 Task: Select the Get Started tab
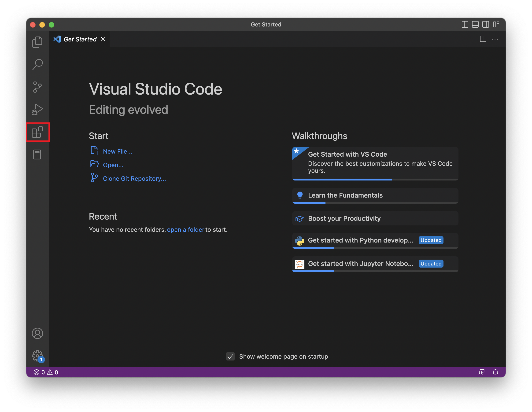point(80,39)
